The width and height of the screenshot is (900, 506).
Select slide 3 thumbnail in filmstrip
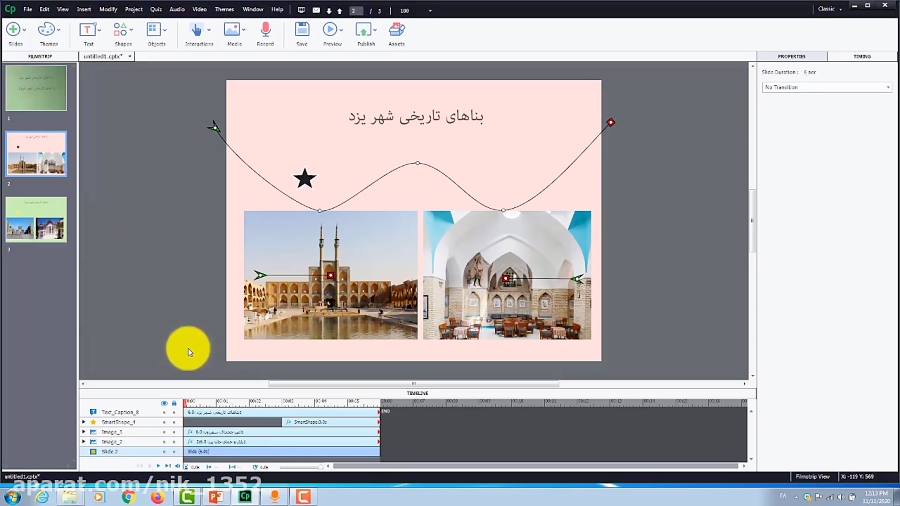(x=36, y=219)
